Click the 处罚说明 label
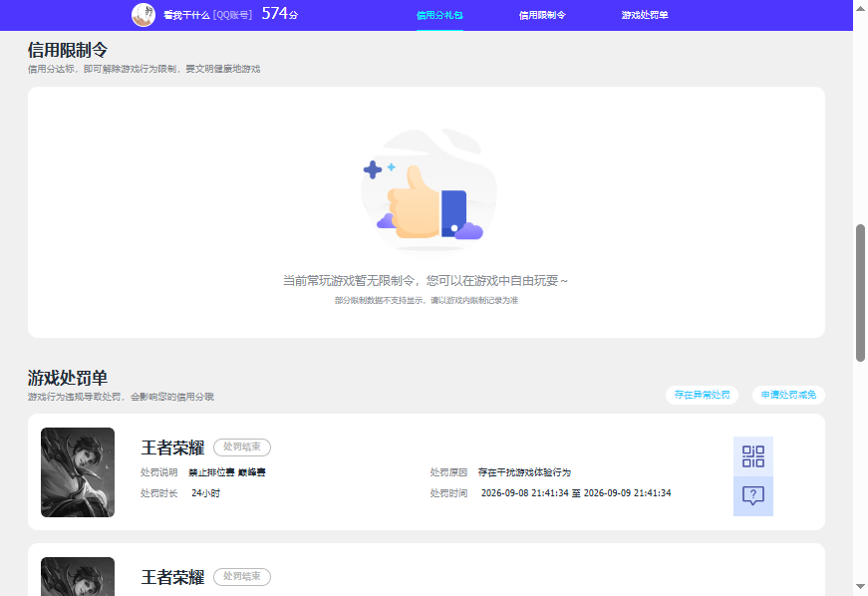 tap(158, 472)
